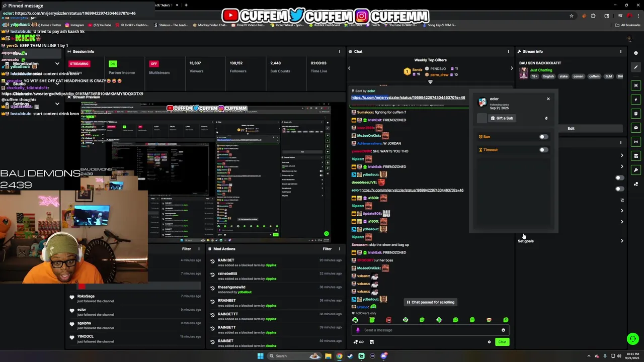The height and width of the screenshot is (362, 644).
Task: Open a new browser tab
Action: pyautogui.click(x=186, y=5)
